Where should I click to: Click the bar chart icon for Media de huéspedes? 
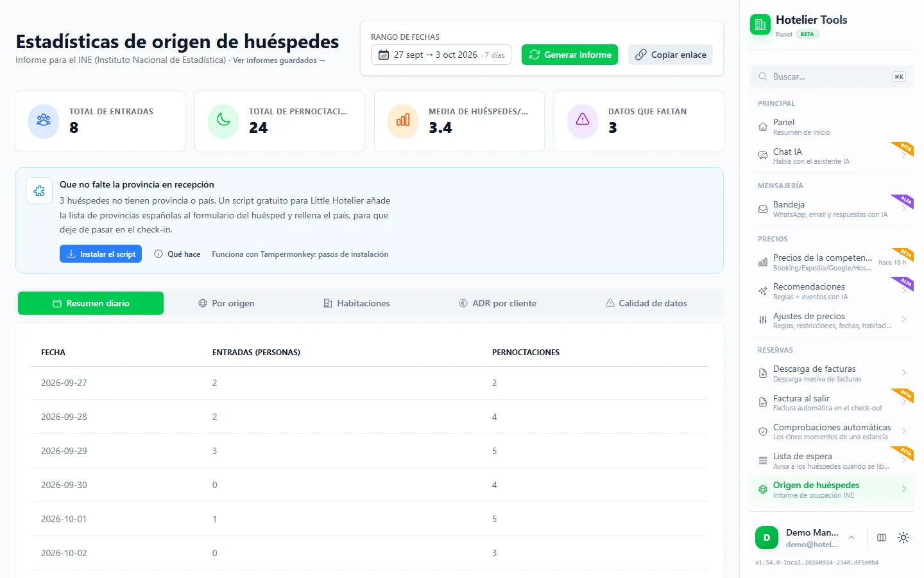tap(403, 121)
